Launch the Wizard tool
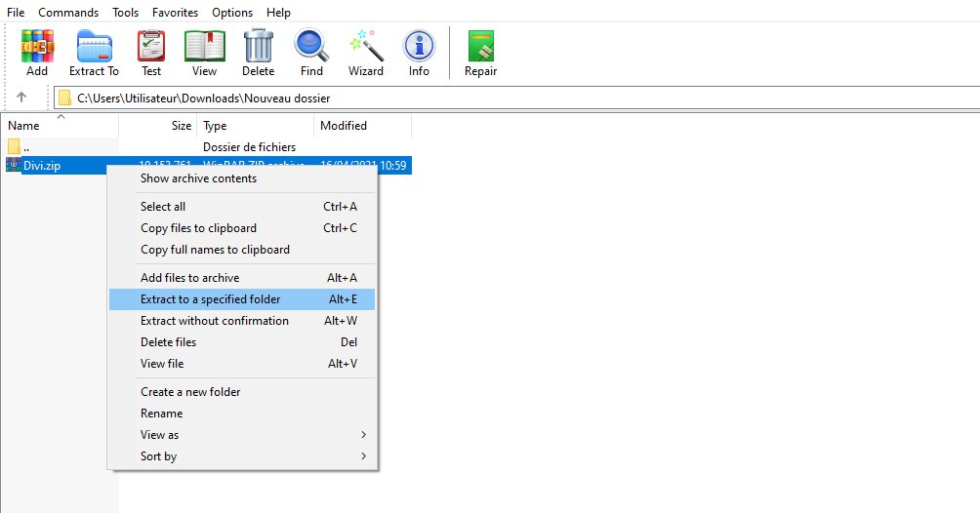 (x=365, y=53)
